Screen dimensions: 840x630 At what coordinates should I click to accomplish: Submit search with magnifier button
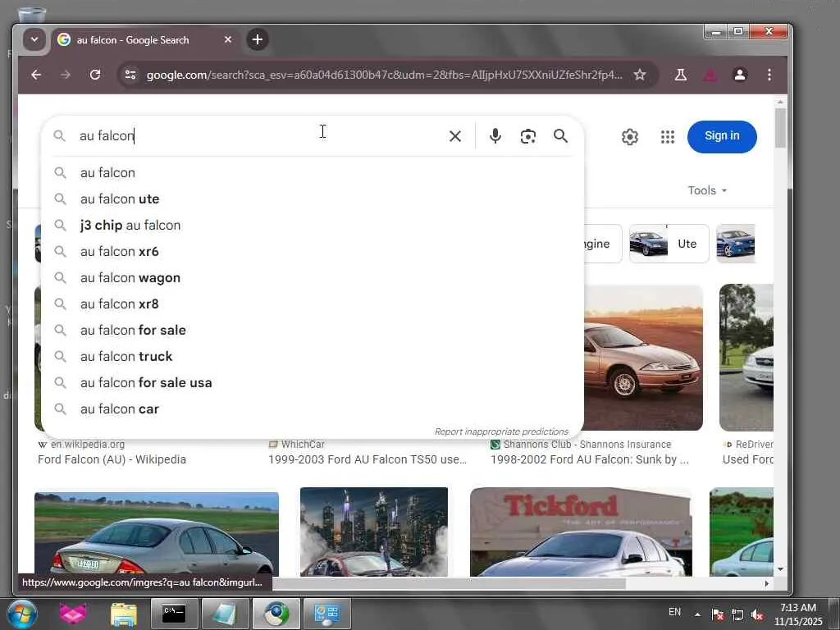[560, 136]
